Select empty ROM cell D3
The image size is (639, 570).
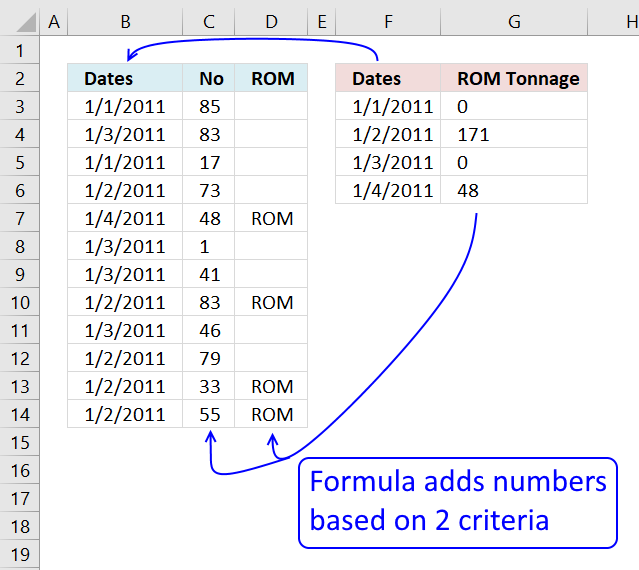point(271,106)
